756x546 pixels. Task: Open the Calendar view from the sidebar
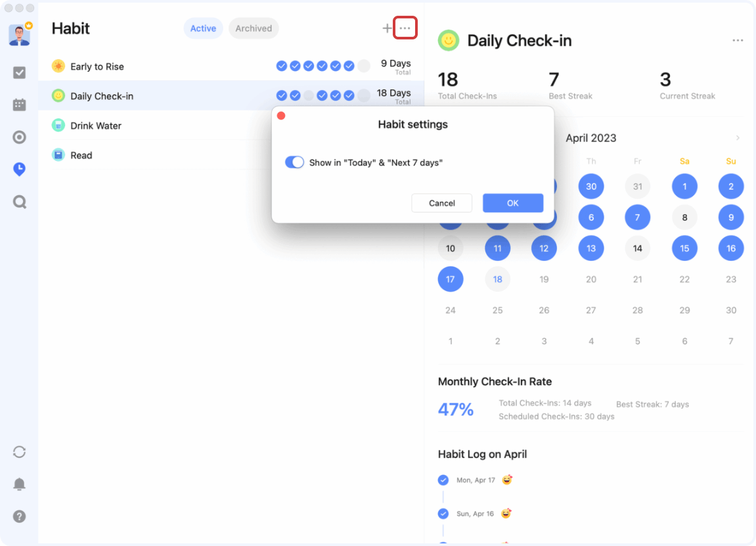[x=19, y=104]
